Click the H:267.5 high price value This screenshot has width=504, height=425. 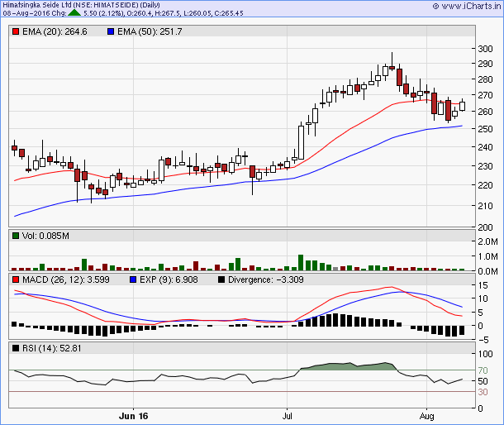pos(168,13)
